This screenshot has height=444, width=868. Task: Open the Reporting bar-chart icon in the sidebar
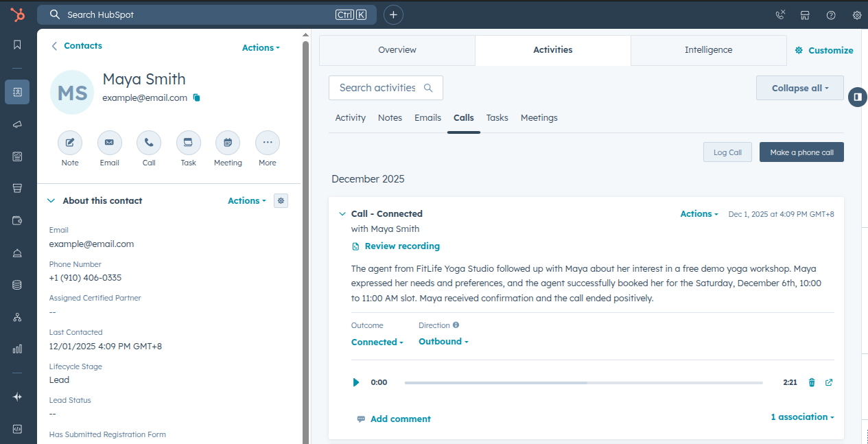pos(17,349)
